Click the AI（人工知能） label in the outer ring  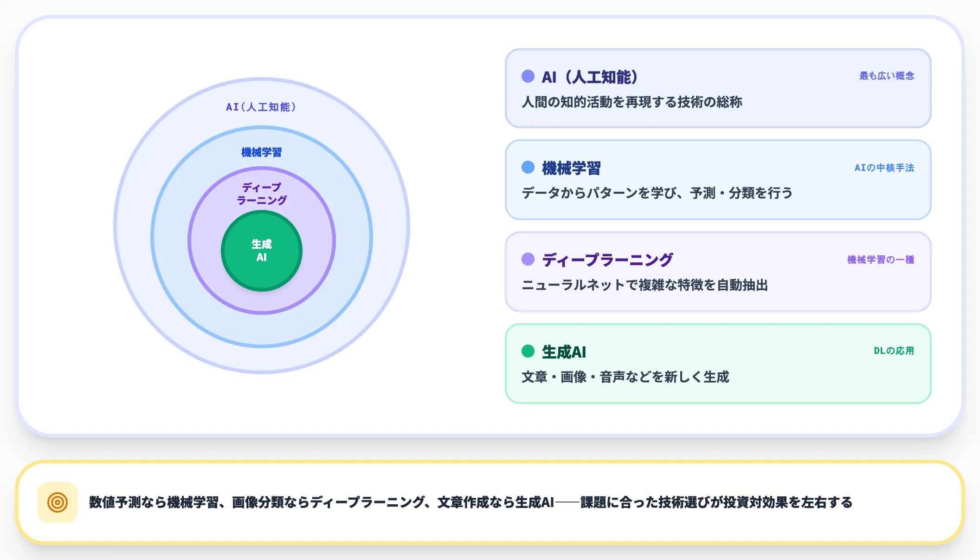point(261,107)
